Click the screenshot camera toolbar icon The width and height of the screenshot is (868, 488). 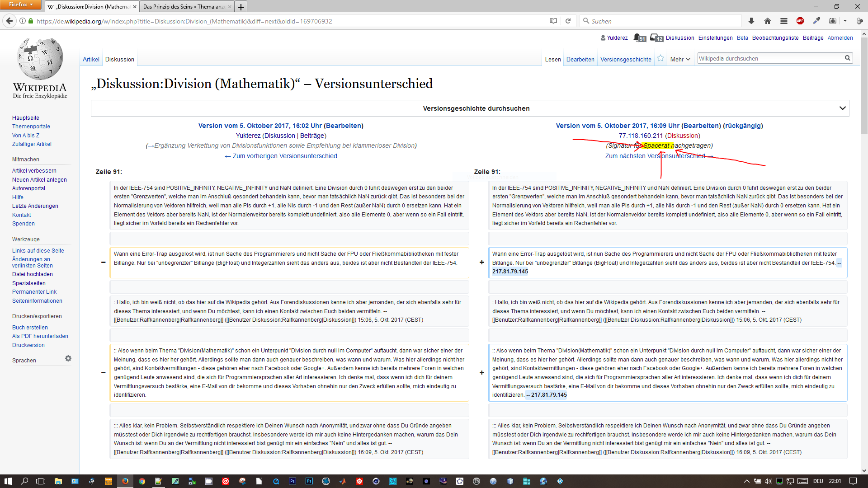tap(833, 21)
